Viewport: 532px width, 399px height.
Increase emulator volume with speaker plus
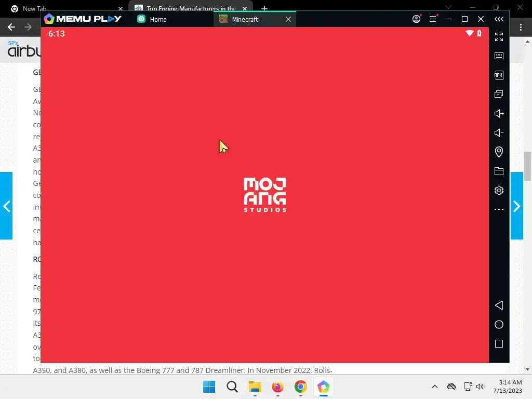[499, 113]
